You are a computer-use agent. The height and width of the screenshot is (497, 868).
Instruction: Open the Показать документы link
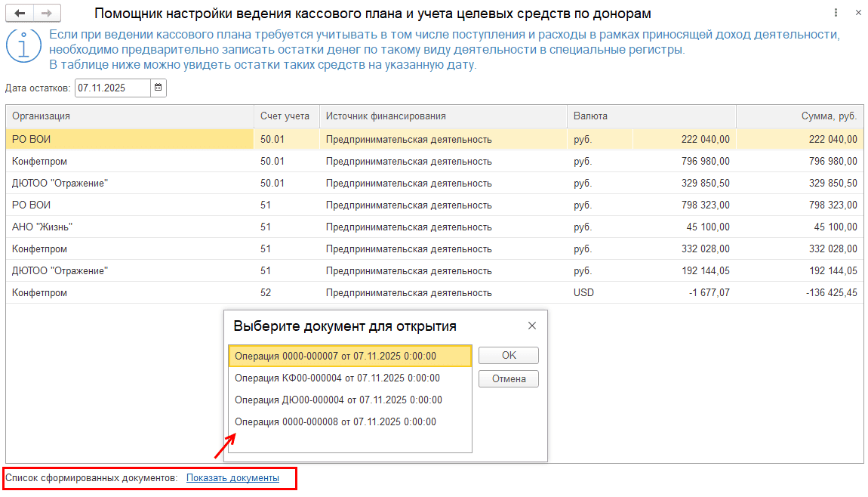pos(232,478)
